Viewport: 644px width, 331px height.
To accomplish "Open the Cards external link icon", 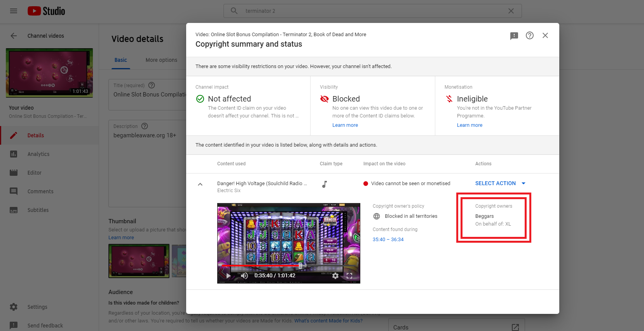I will click(515, 327).
